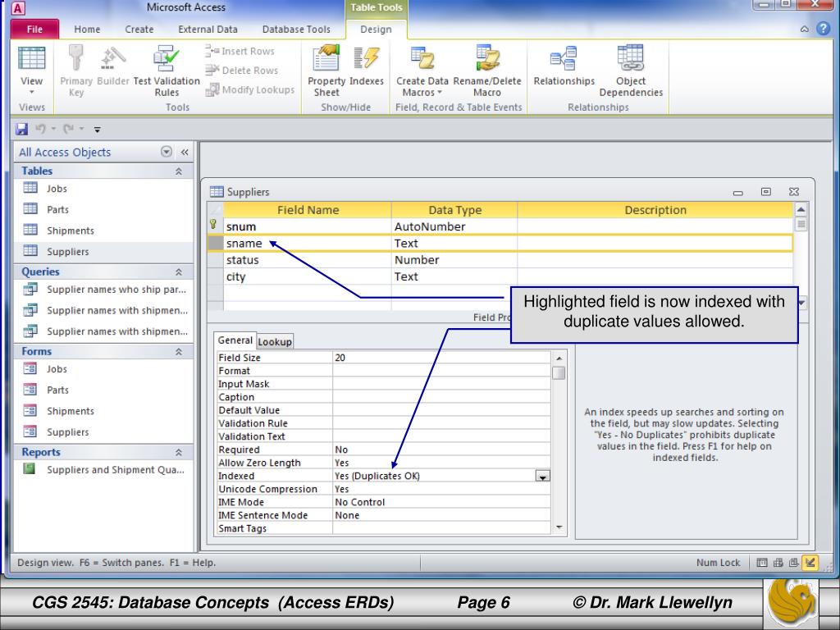This screenshot has height=630, width=840.
Task: Click the Redo icon
Action: tap(69, 129)
